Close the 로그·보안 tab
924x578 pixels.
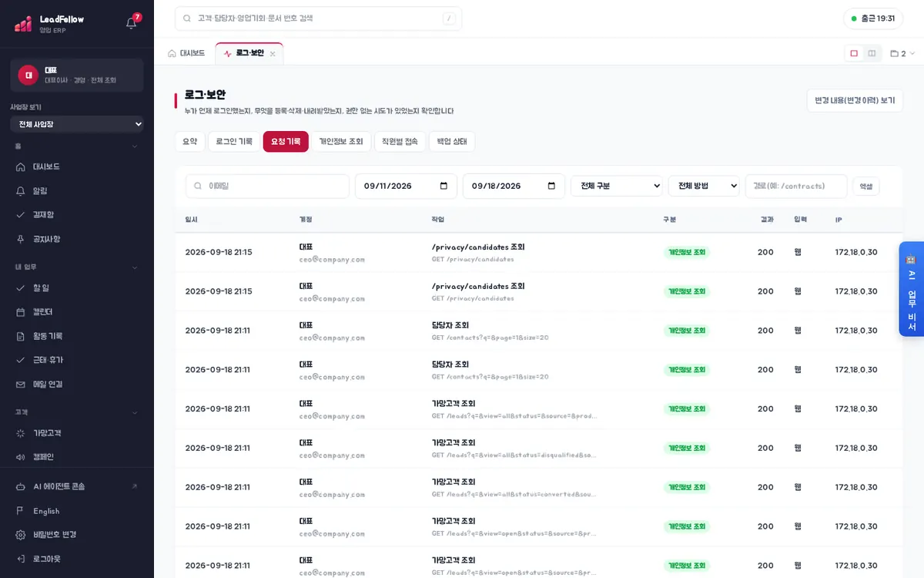[273, 54]
